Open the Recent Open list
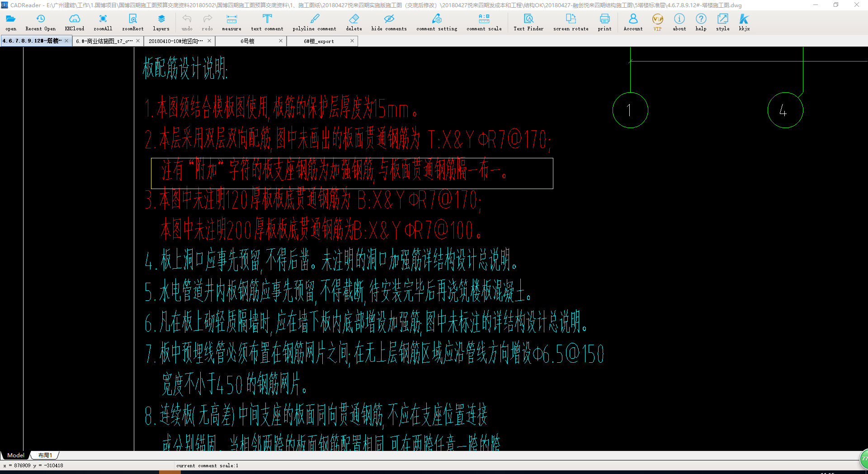 [40, 22]
